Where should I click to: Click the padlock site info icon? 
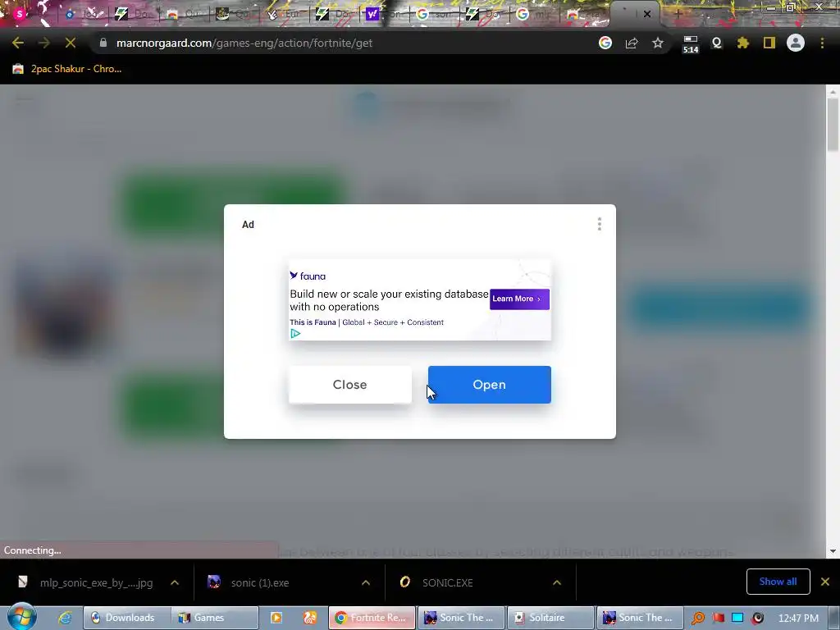click(103, 43)
